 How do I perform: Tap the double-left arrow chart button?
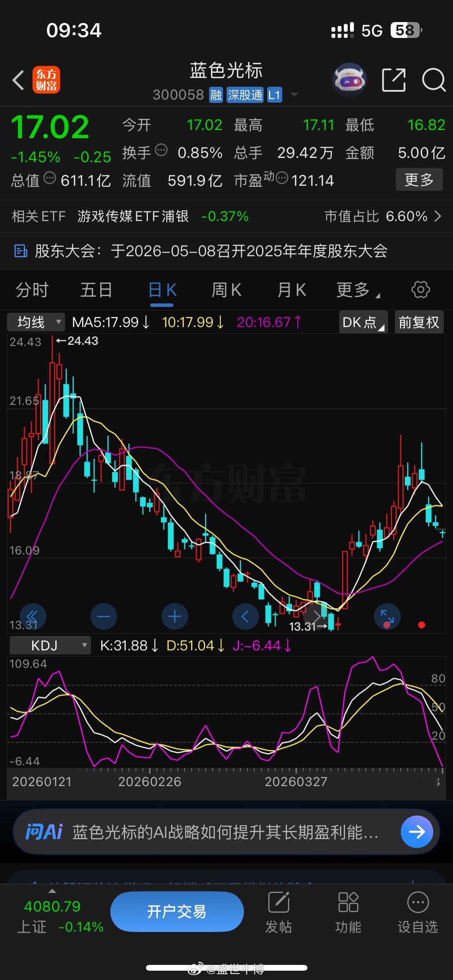33,616
